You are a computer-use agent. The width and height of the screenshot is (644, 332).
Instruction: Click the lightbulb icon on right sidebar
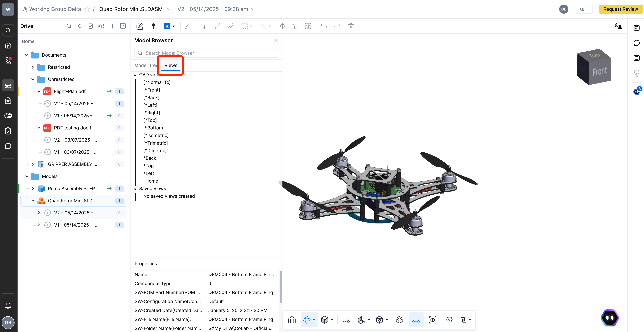pos(637,73)
